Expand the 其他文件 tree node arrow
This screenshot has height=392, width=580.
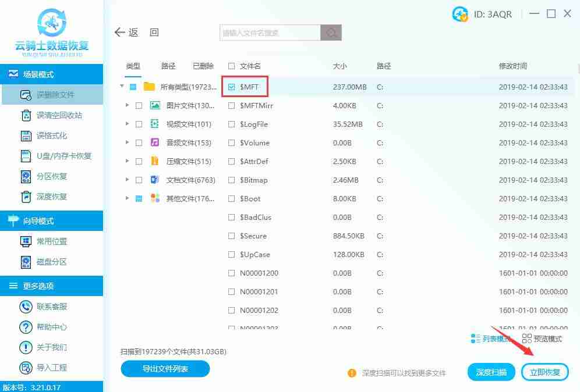(128, 198)
